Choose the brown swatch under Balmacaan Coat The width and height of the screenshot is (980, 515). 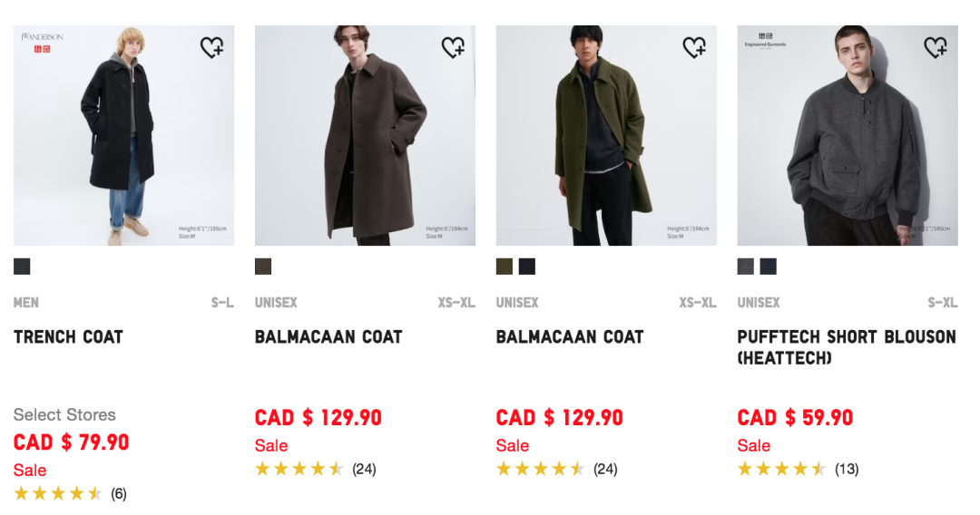point(263,267)
